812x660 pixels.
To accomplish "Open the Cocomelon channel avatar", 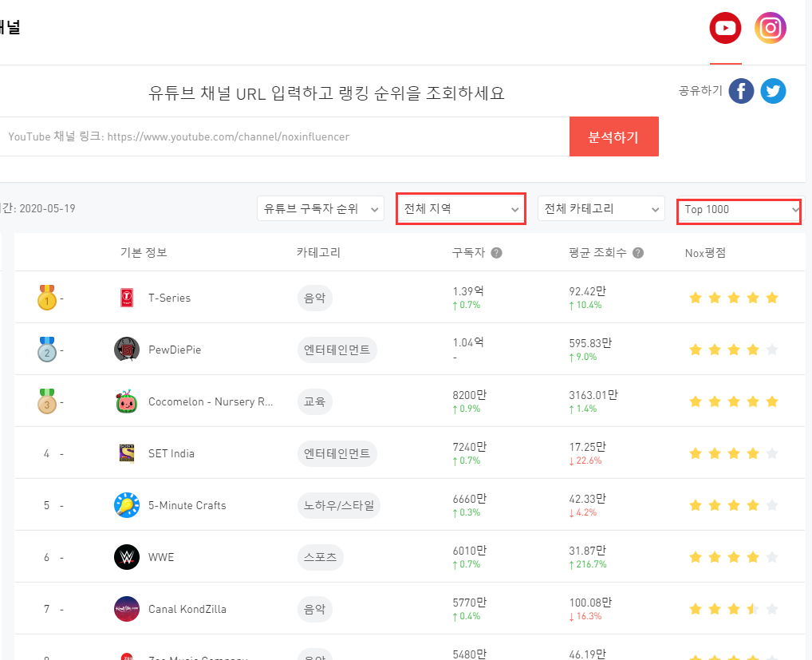I will pos(127,401).
